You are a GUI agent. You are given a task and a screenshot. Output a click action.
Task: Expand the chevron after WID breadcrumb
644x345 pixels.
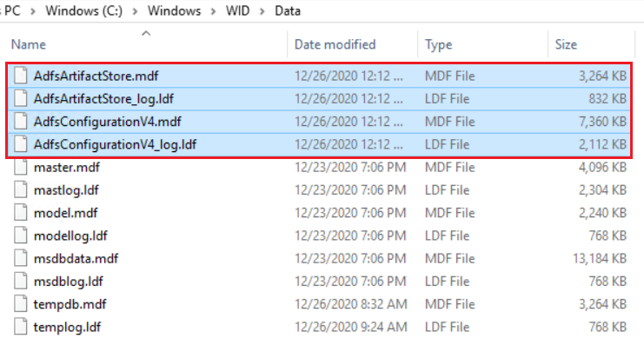pos(262,11)
